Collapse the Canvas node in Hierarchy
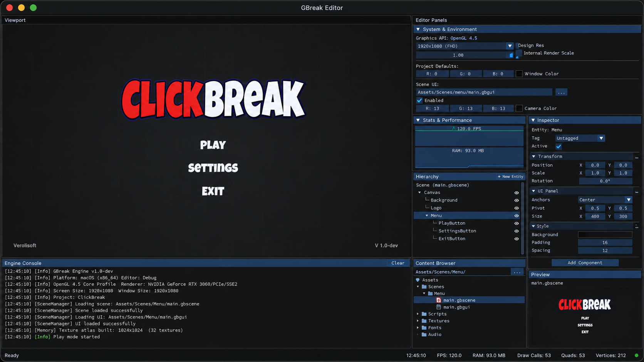Image resolution: width=644 pixels, height=362 pixels. 420,192
